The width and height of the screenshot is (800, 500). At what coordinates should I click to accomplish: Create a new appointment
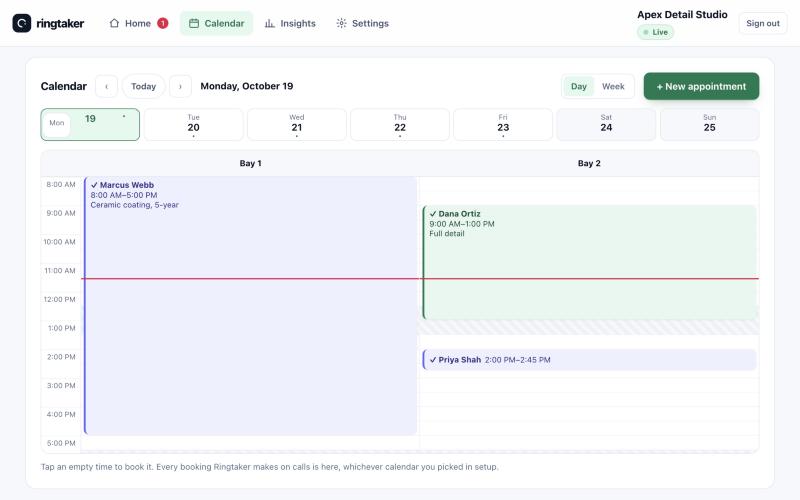point(701,86)
